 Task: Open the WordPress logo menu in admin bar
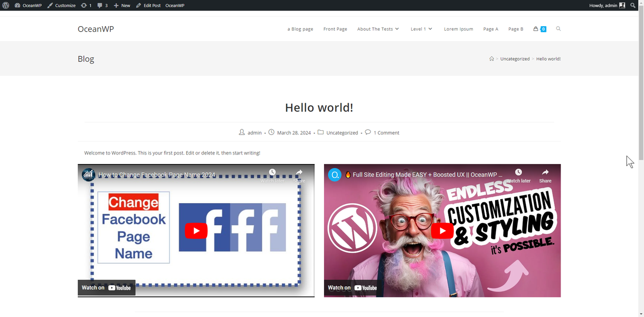tap(6, 5)
